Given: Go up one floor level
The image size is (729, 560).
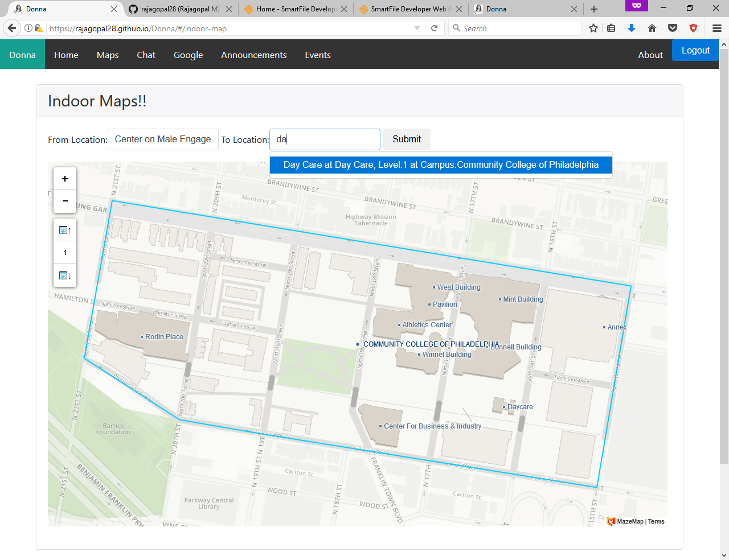Looking at the screenshot, I should (x=65, y=230).
